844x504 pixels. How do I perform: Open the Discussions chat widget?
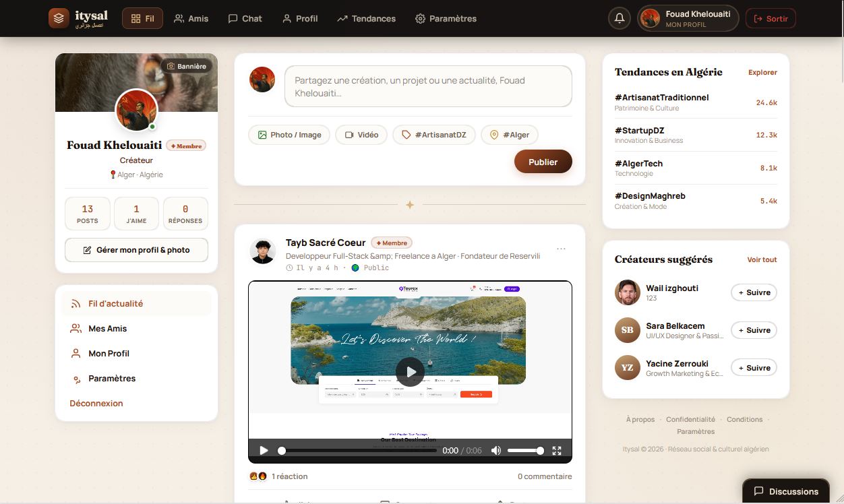click(786, 491)
